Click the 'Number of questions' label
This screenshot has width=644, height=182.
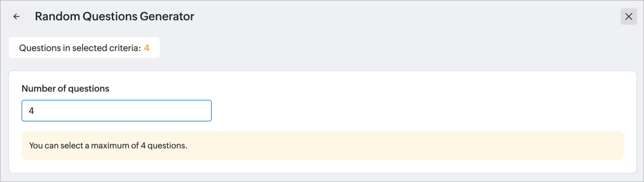tap(65, 89)
